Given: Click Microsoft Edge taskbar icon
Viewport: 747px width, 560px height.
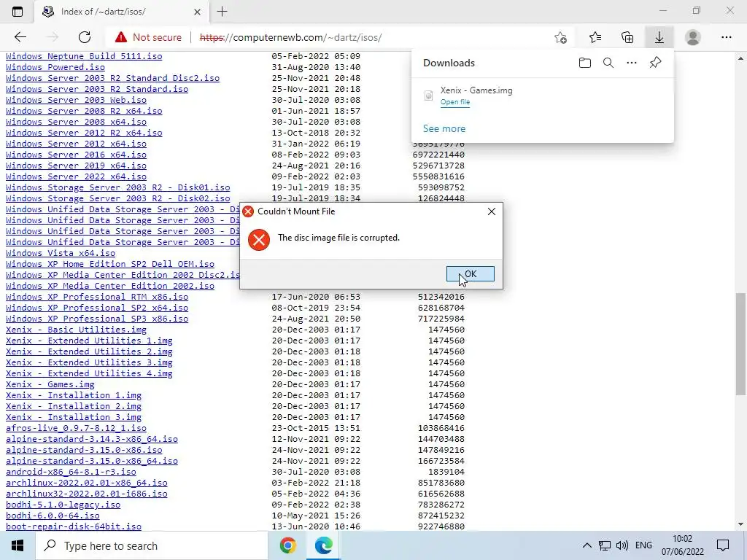Looking at the screenshot, I should (323, 545).
